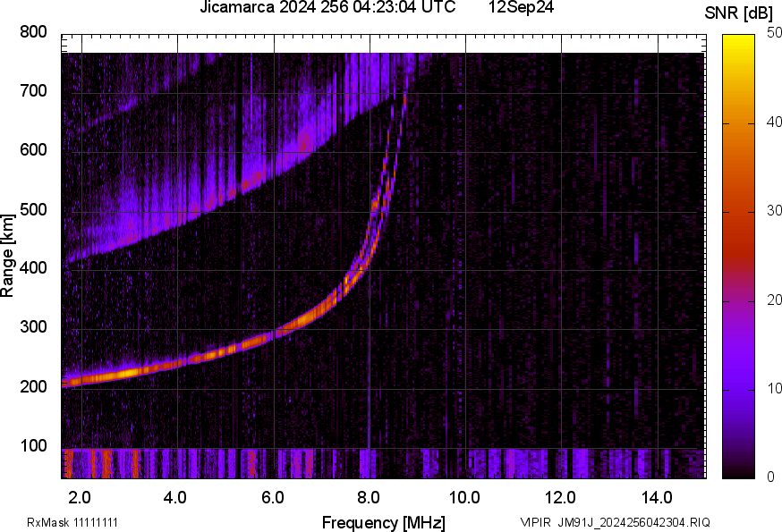Click colorbar value '50'
Image resolution: width=782 pixels, height=532 pixels.
click(x=774, y=32)
